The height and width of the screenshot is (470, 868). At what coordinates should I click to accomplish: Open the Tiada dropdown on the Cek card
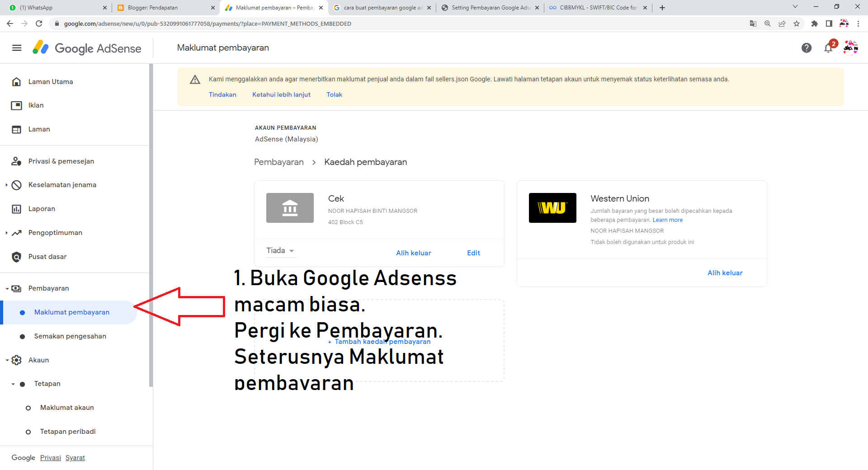281,251
